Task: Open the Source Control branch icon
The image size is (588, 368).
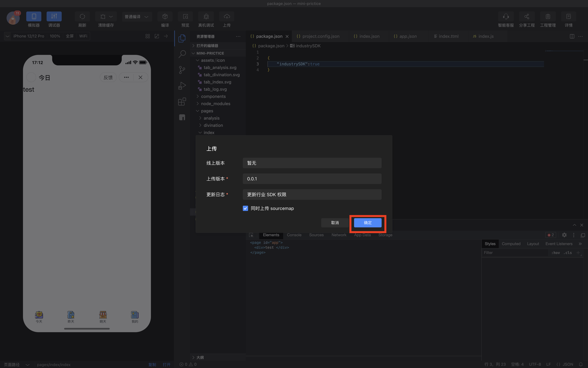Action: click(182, 70)
